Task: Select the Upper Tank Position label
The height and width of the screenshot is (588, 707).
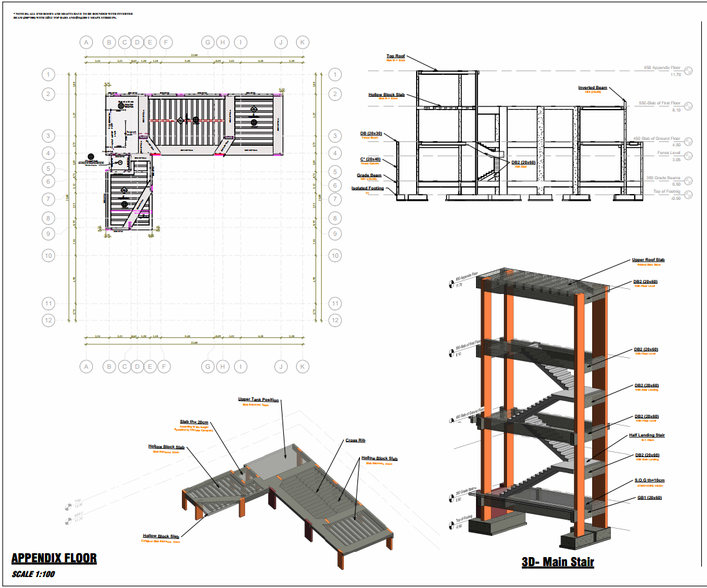Action: tap(259, 400)
